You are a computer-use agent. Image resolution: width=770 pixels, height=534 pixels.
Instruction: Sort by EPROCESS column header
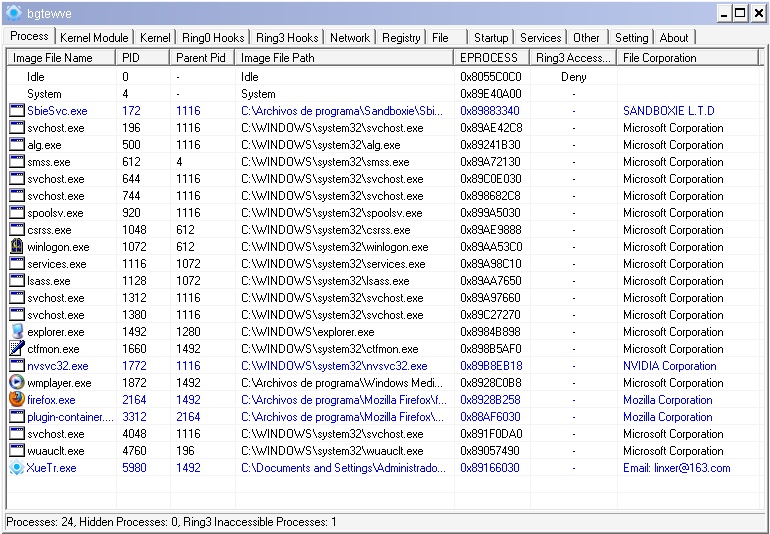click(x=492, y=58)
